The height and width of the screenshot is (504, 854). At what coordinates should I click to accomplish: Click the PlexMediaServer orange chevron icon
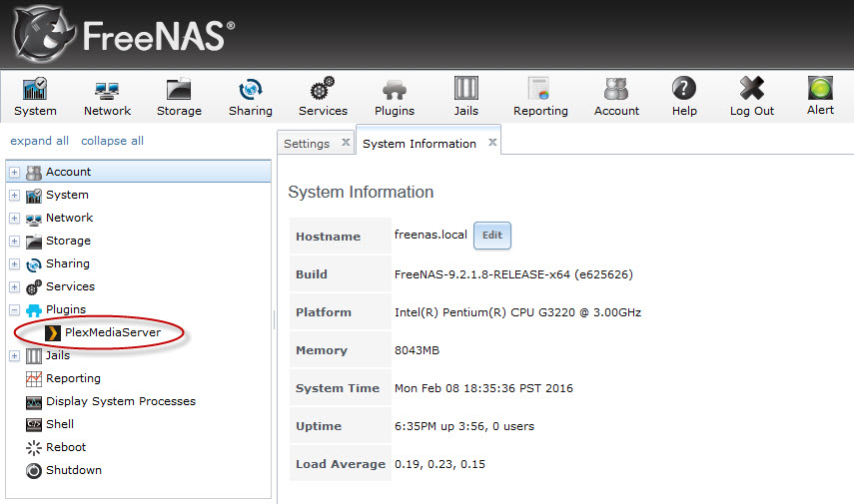53,333
